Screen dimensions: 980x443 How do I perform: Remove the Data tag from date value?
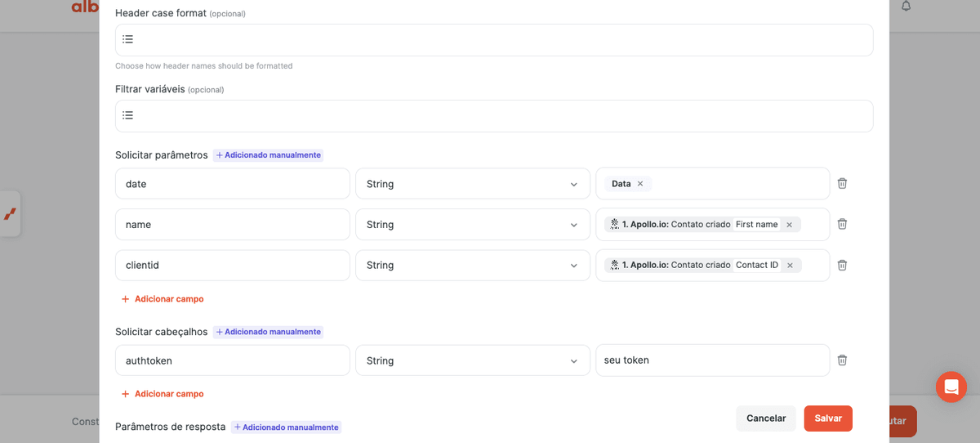coord(640,184)
